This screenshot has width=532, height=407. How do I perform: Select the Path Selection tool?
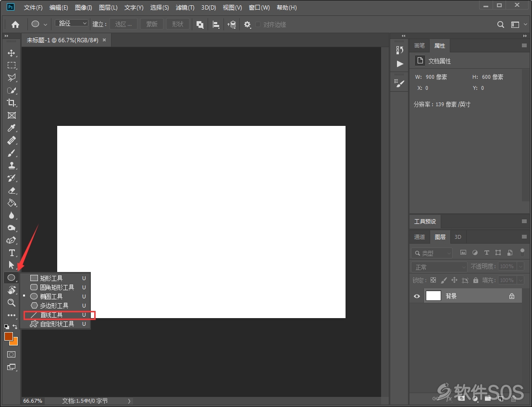tap(12, 265)
